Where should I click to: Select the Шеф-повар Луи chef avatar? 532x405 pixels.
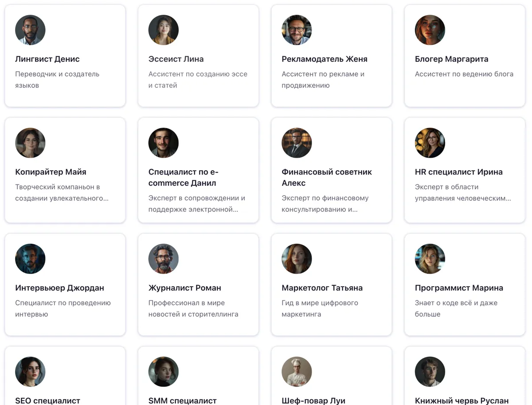[x=296, y=371]
